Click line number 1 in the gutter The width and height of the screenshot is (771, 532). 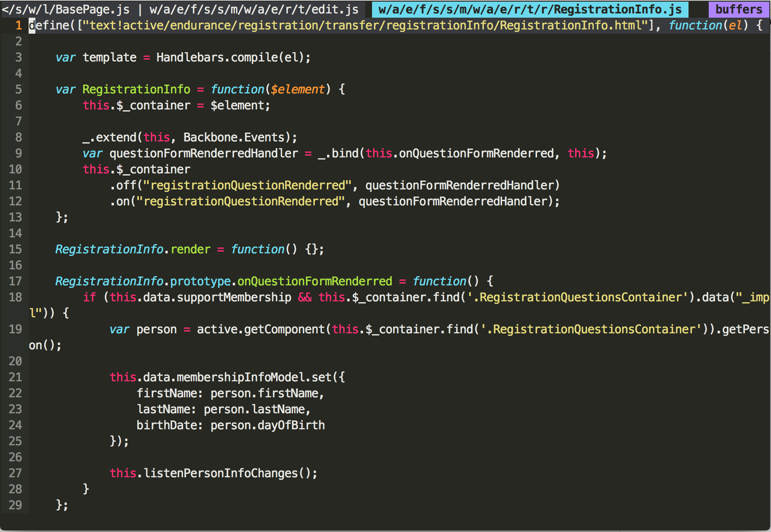(x=19, y=26)
